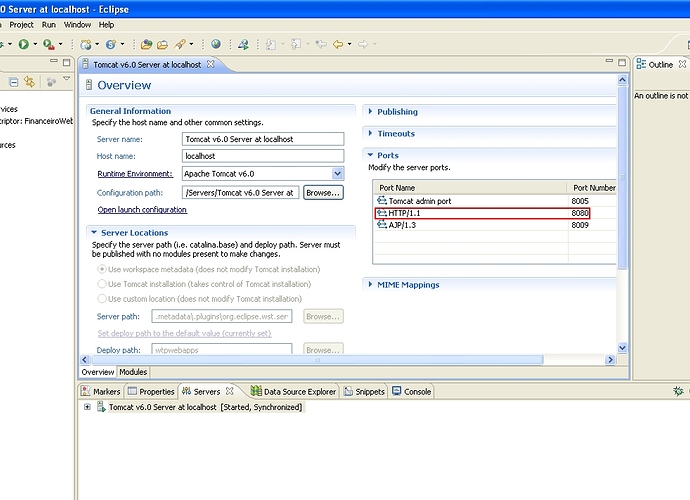Click the Search flashlight toolbar icon
Image resolution: width=690 pixels, height=500 pixels.
(x=180, y=44)
